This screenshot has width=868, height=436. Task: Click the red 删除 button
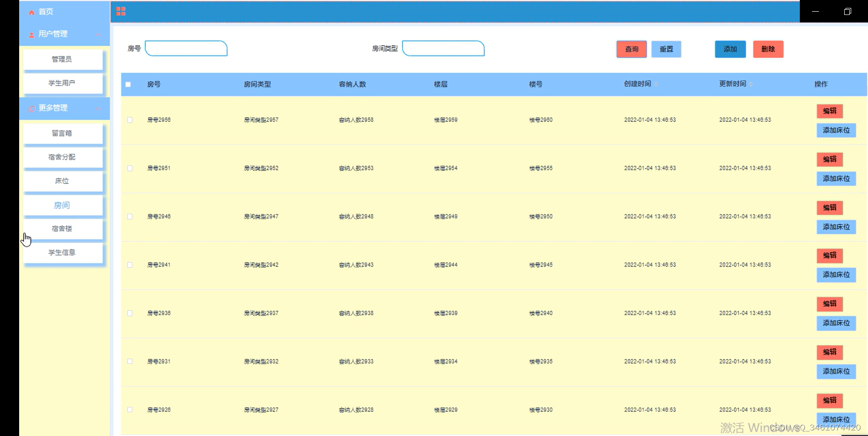point(768,49)
